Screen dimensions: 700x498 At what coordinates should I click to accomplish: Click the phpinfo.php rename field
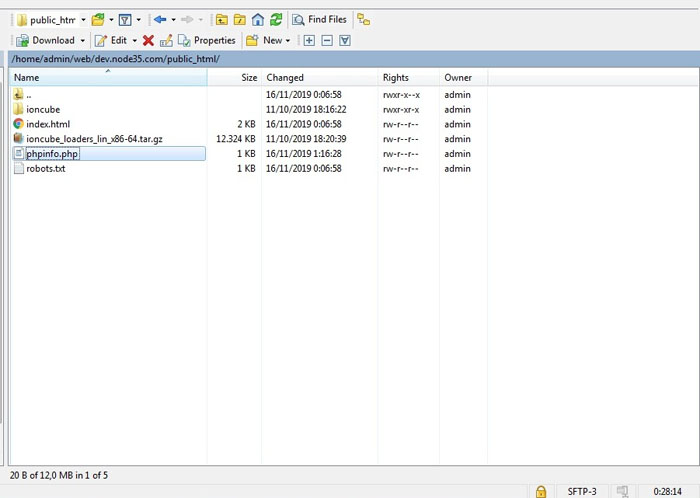click(x=52, y=154)
